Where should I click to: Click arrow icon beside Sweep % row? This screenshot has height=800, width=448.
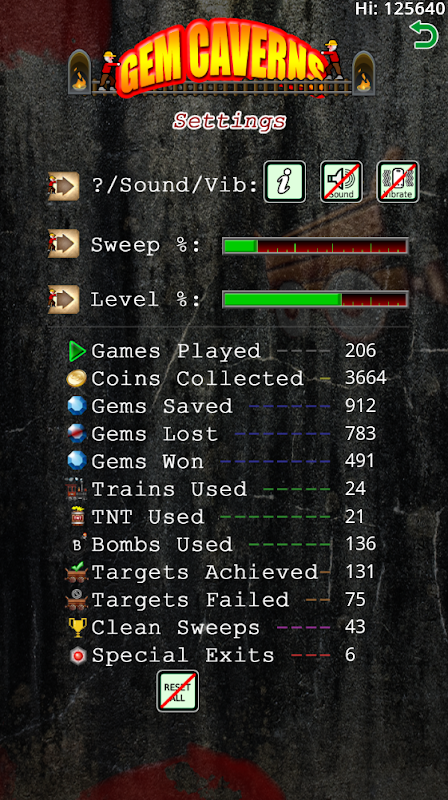64,243
